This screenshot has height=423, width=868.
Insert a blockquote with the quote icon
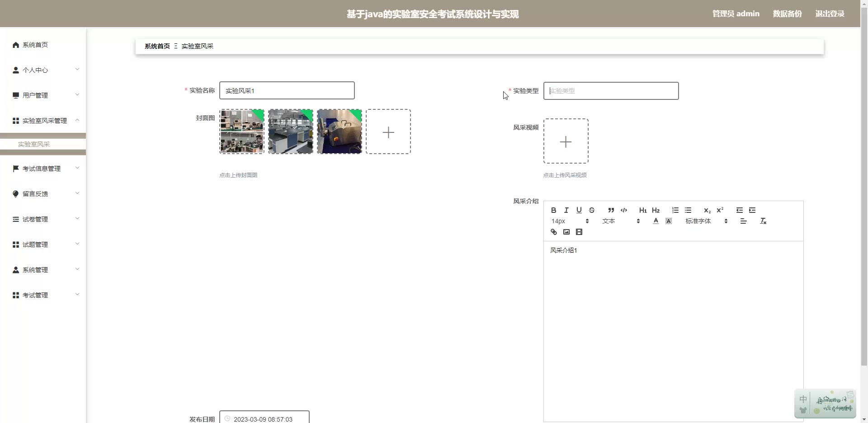(611, 210)
